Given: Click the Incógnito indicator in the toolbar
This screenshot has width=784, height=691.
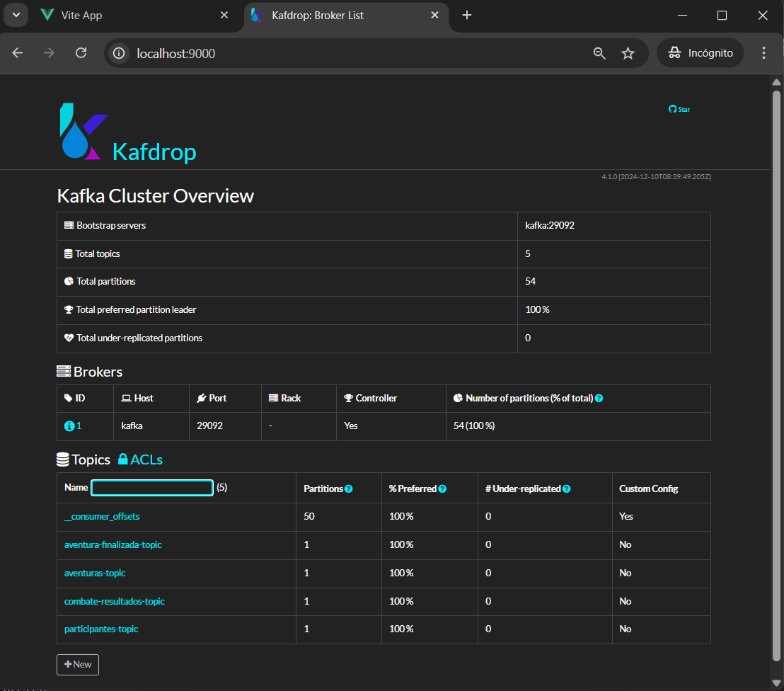Looking at the screenshot, I should tap(700, 52).
